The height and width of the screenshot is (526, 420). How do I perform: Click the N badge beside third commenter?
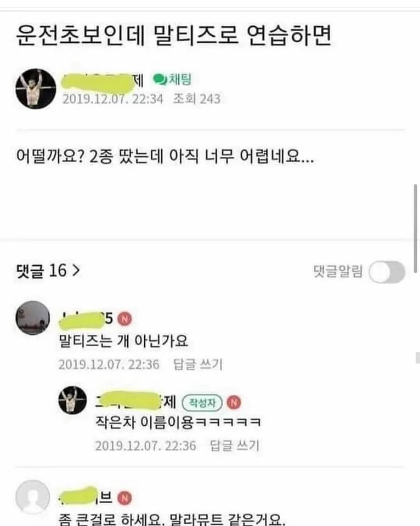pyautogui.click(x=124, y=498)
